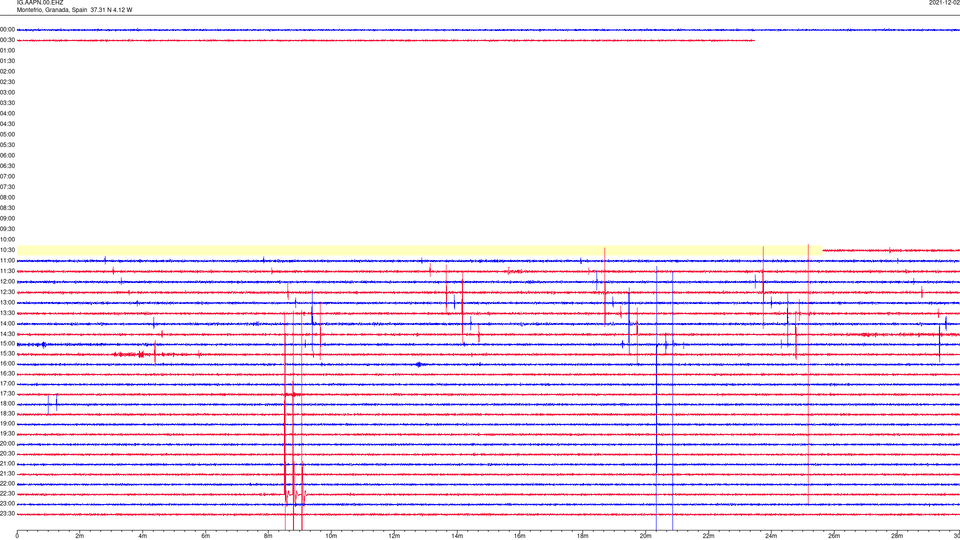
Task: Select the '06:00' time row label
Action: [x=7, y=156]
